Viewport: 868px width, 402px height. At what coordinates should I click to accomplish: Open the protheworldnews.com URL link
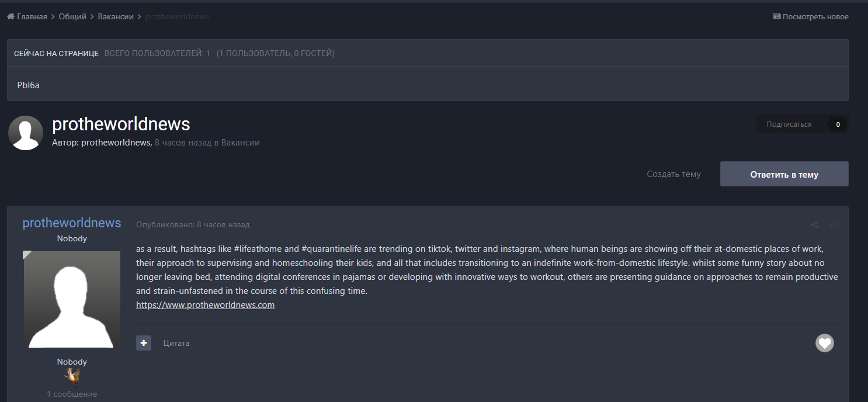[205, 305]
